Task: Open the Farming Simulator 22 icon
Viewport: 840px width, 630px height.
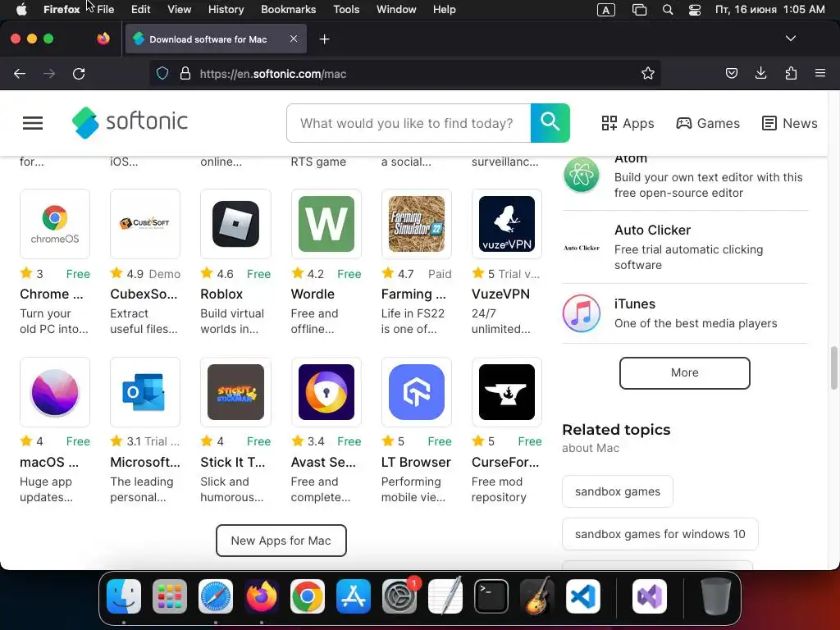Action: [416, 224]
